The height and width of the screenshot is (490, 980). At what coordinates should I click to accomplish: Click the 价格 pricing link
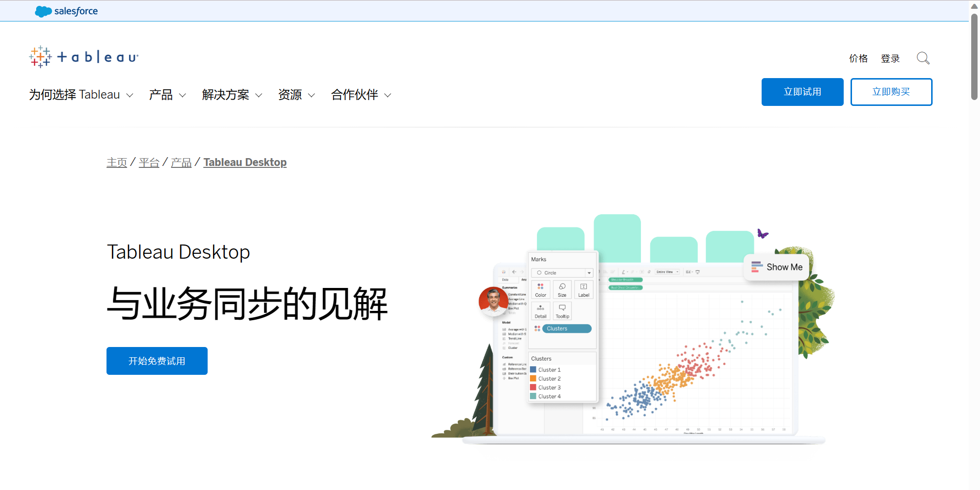[x=858, y=59]
